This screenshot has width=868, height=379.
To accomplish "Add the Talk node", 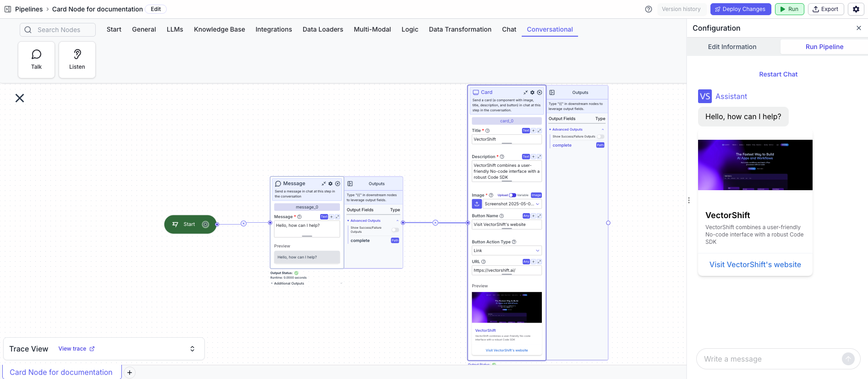I will 36,60.
